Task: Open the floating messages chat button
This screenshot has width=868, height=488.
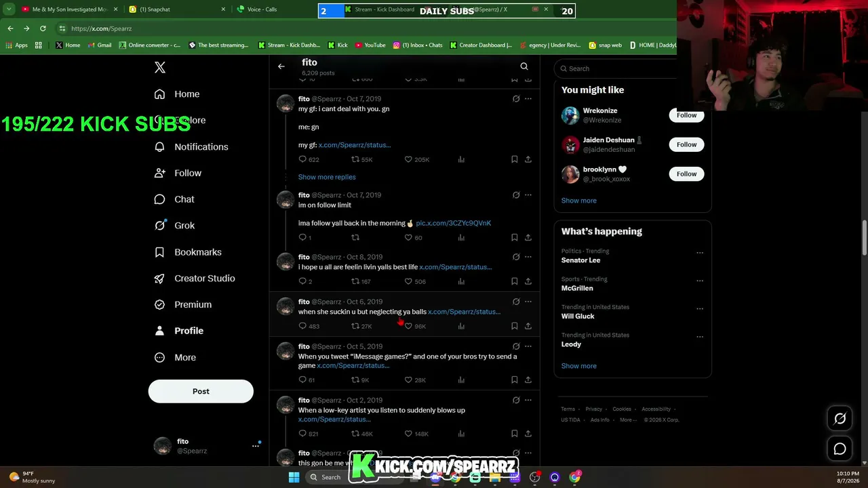Action: [840, 449]
